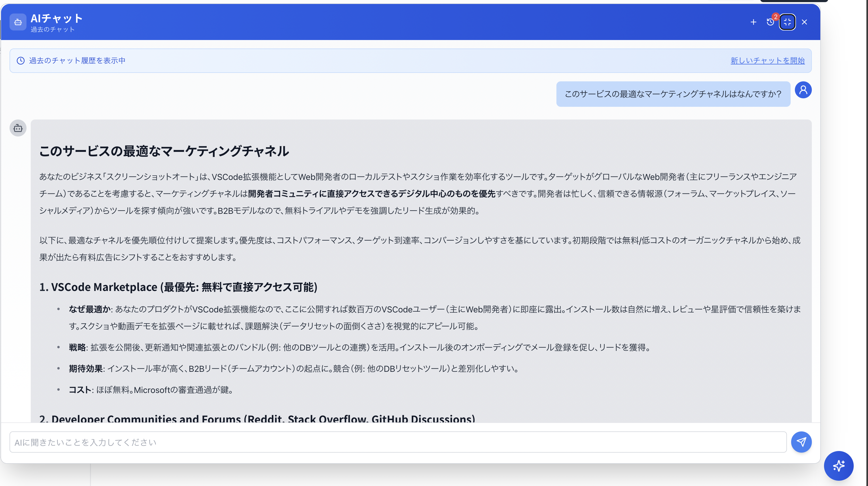Click the clock icon in history banner
The height and width of the screenshot is (486, 868).
point(21,61)
